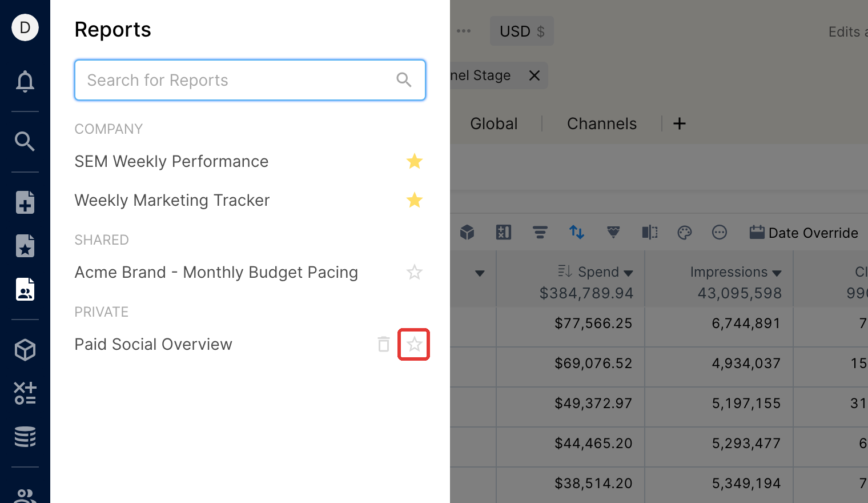Open the three-dots menu near USD
The height and width of the screenshot is (503, 868).
pyautogui.click(x=464, y=31)
